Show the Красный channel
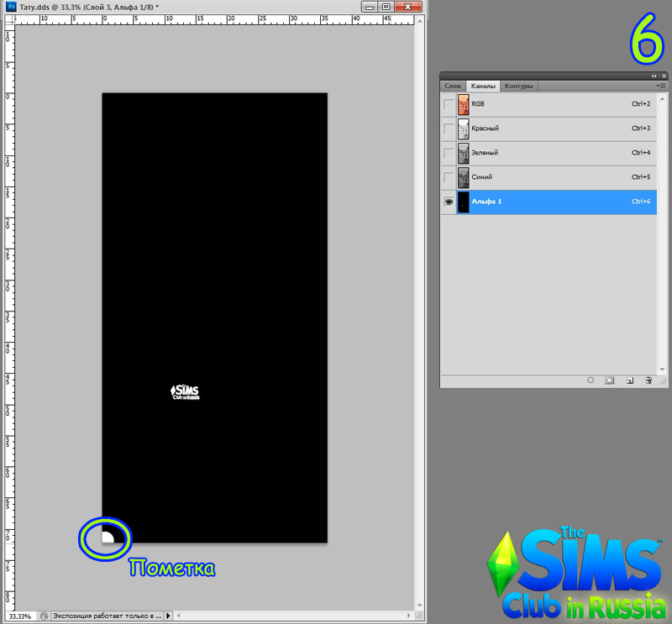 449,128
